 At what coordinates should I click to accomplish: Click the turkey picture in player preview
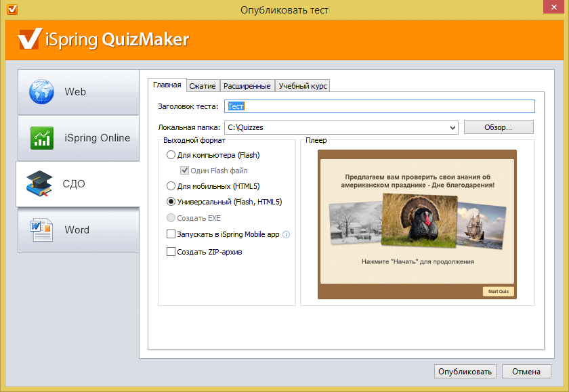(419, 221)
